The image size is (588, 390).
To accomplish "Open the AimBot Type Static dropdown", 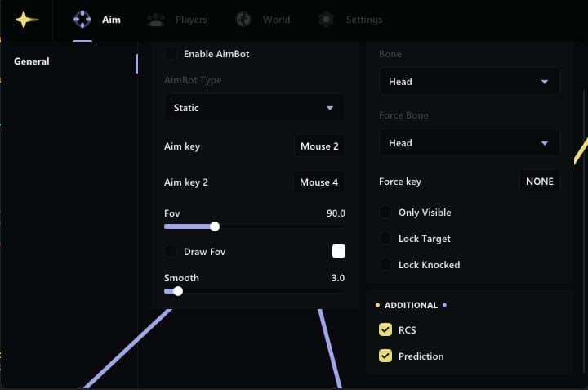I will (254, 108).
